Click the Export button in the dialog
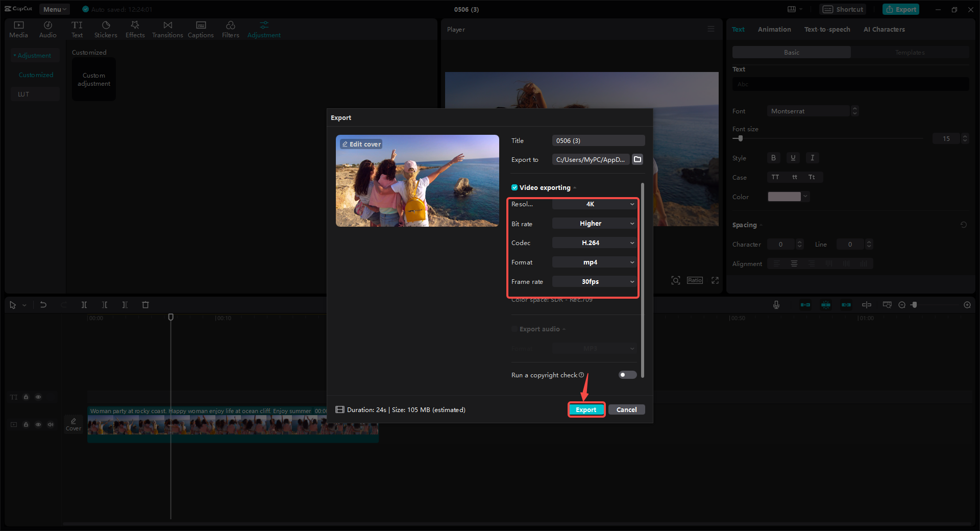The height and width of the screenshot is (531, 980). [x=586, y=409]
